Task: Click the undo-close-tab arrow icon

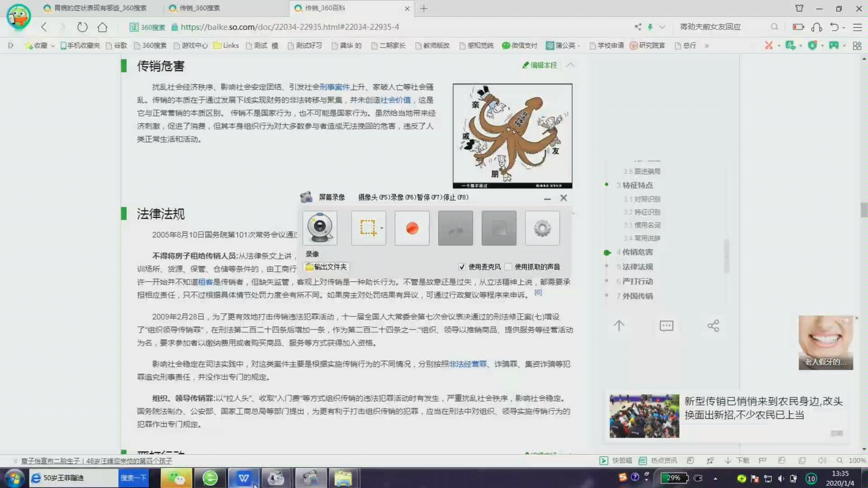Action: click(x=834, y=27)
